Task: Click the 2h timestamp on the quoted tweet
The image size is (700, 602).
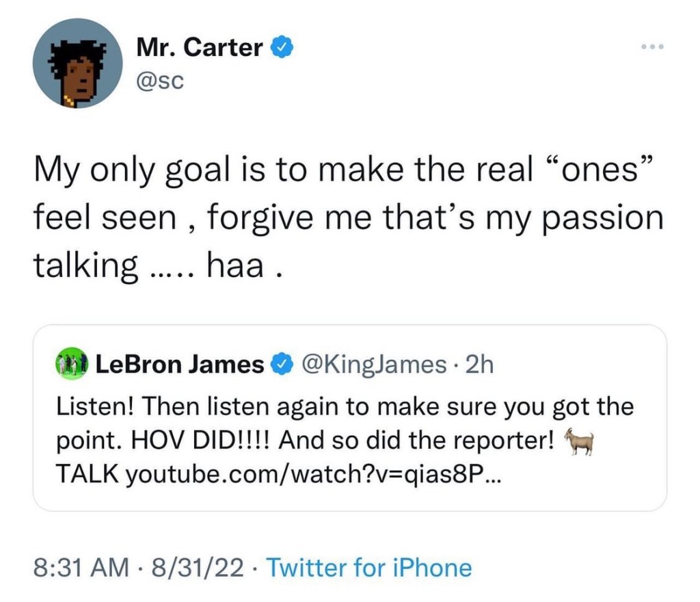Action: click(478, 365)
